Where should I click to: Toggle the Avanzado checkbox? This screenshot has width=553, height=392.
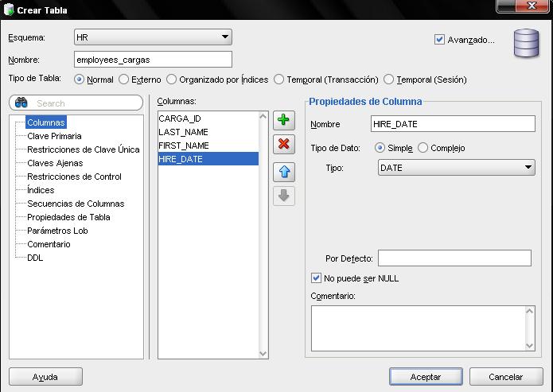pyautogui.click(x=439, y=40)
